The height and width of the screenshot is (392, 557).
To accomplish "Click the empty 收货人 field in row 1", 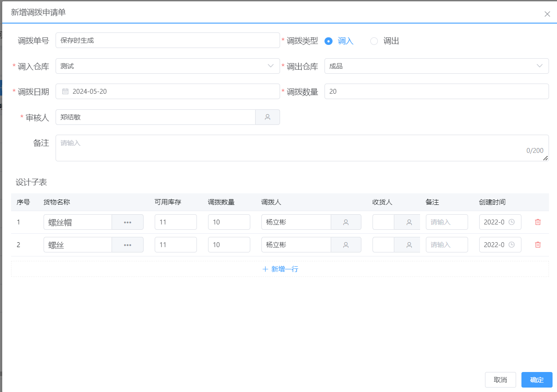I will pyautogui.click(x=383, y=222).
